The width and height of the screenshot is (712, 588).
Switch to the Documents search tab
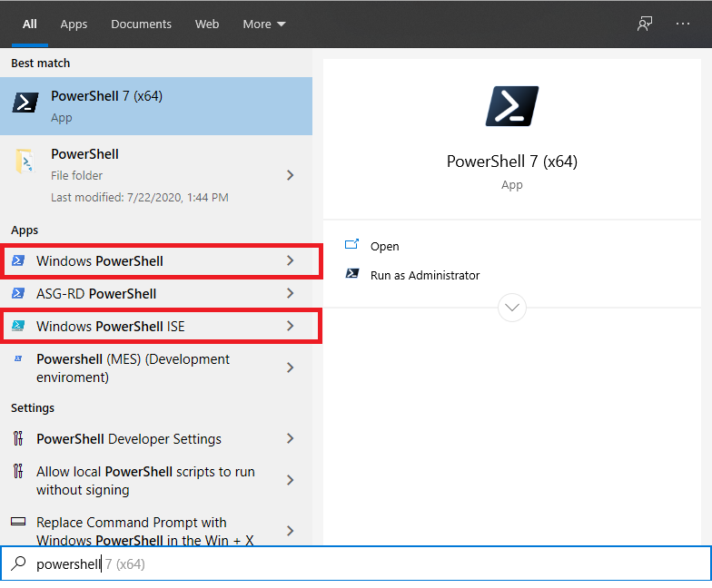[142, 24]
